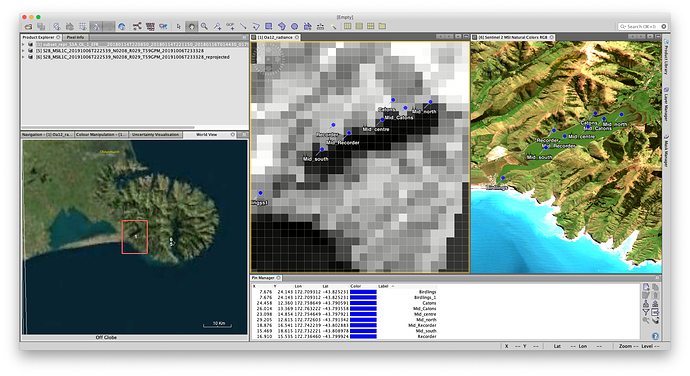Open the Navigation tab

[47, 134]
